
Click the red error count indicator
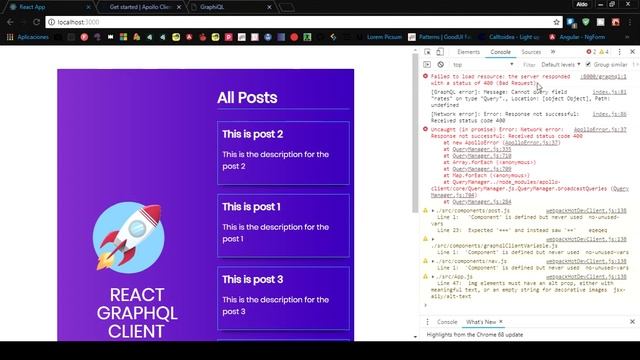pos(591,52)
